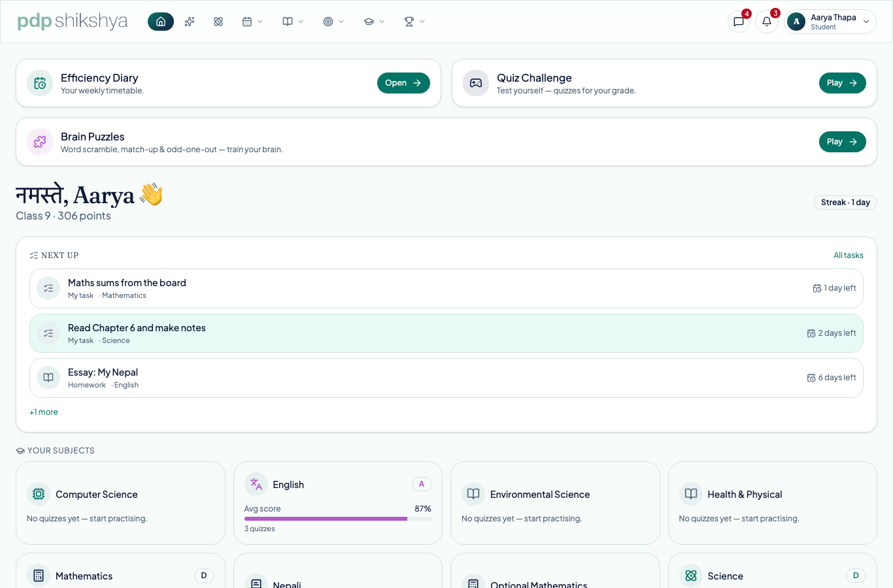Click the Computer Science chip icon
893x588 pixels.
point(39,494)
